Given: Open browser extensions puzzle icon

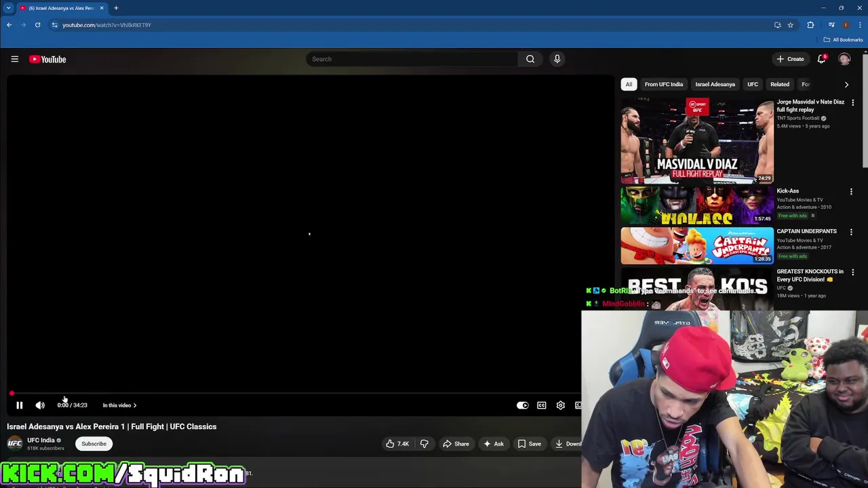Looking at the screenshot, I should (810, 25).
